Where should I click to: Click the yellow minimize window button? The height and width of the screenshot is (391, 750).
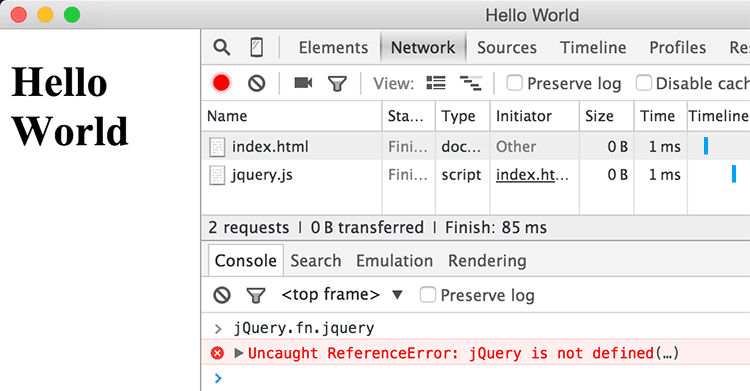[x=45, y=15]
